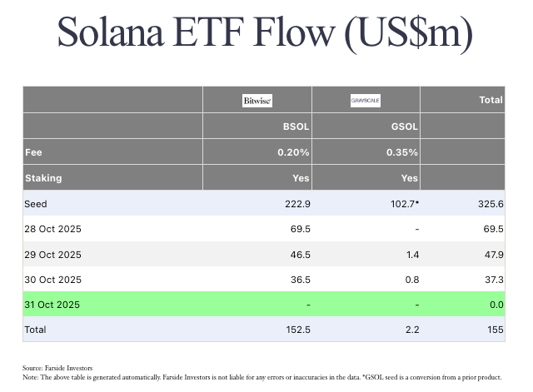
Task: Select the BSOL column header
Action: (296, 127)
